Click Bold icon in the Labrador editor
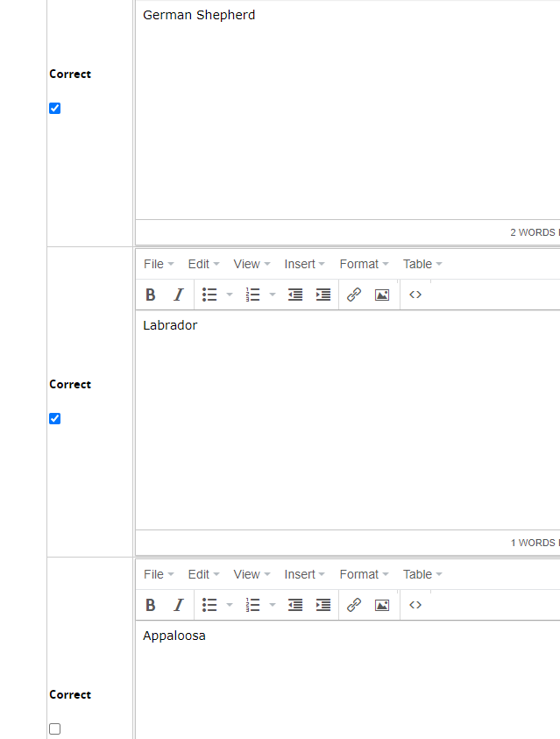Screen dimensions: 560x739 pyautogui.click(x=151, y=295)
